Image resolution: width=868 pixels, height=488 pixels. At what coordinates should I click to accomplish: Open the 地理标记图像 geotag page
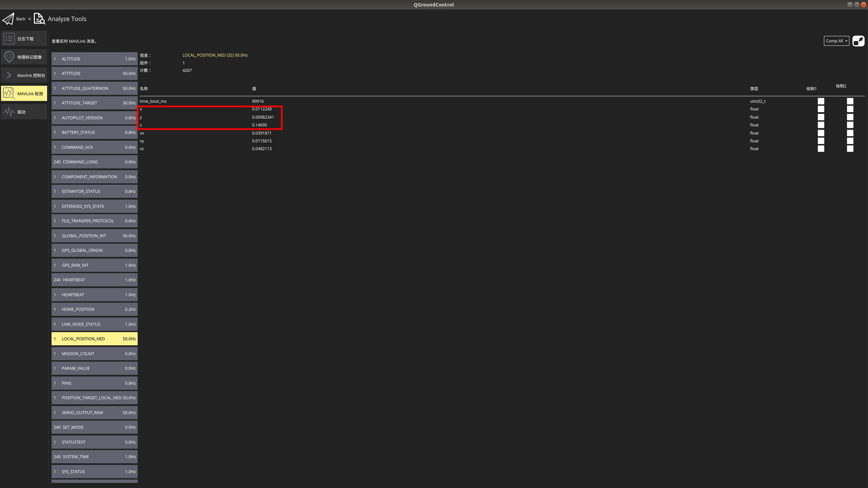[24, 57]
